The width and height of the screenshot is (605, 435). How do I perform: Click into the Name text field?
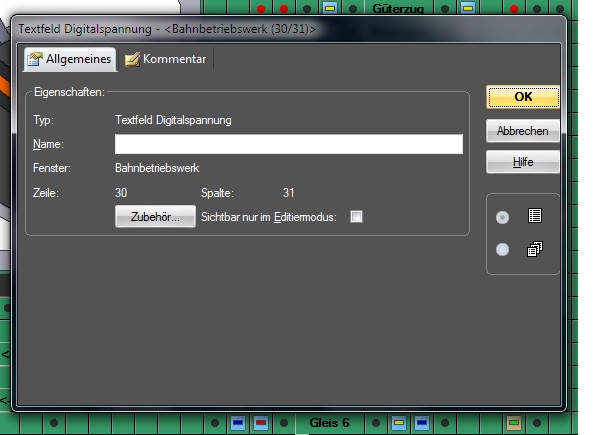click(288, 145)
